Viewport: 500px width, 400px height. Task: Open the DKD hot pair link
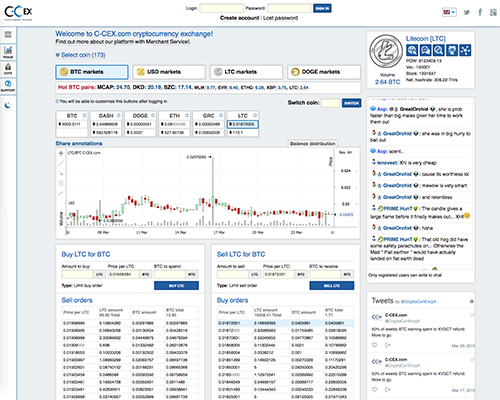coord(147,87)
